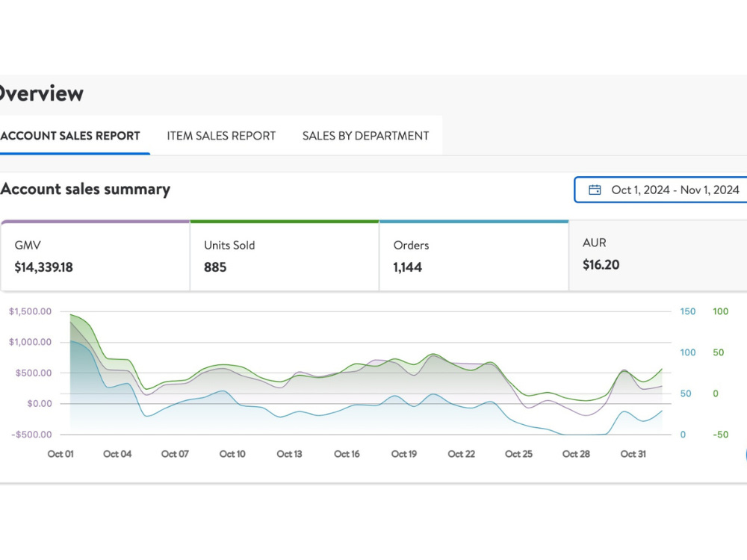Toggle the GMV metric card

(x=96, y=256)
